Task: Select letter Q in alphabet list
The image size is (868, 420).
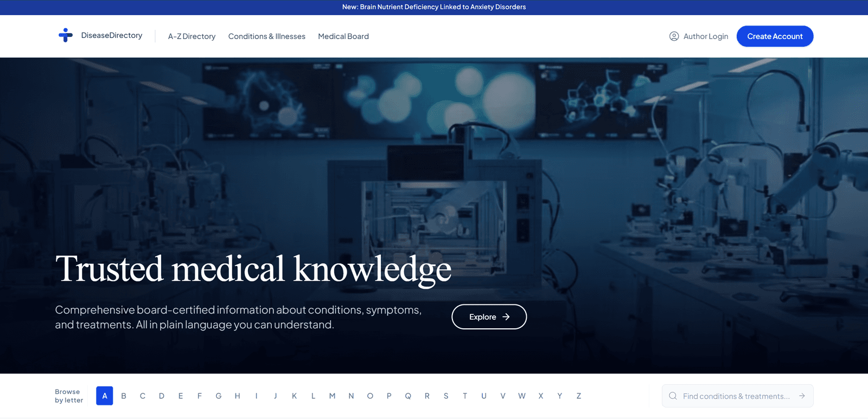Action: pos(408,396)
